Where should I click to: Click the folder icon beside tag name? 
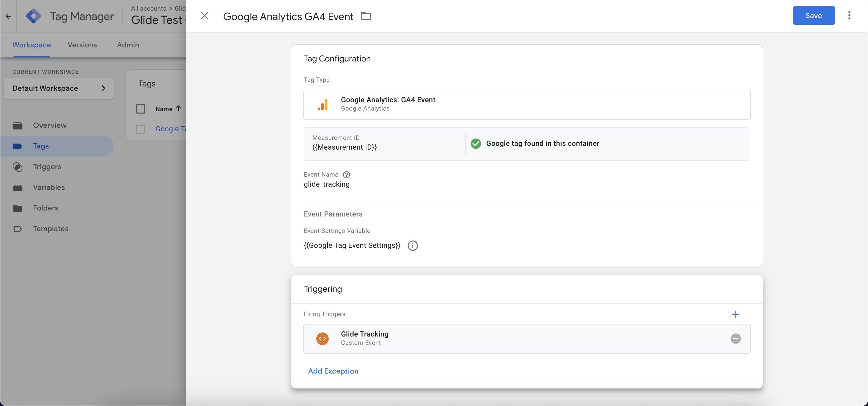[x=366, y=16]
